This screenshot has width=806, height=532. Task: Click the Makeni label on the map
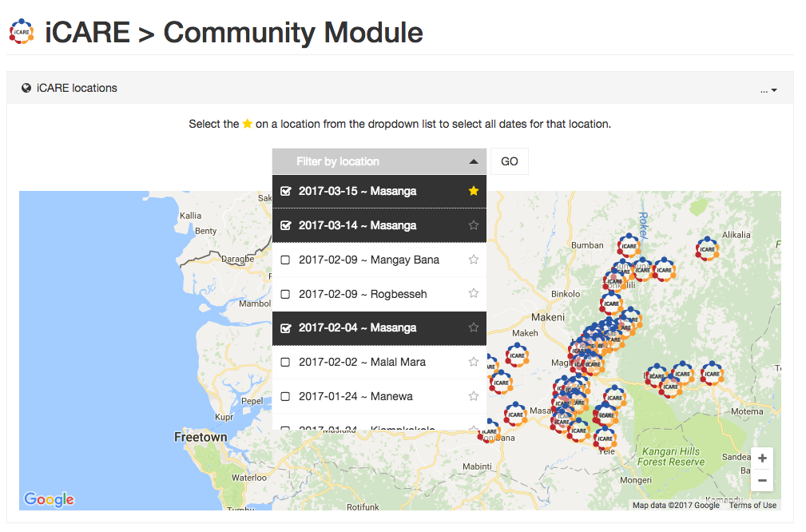548,317
